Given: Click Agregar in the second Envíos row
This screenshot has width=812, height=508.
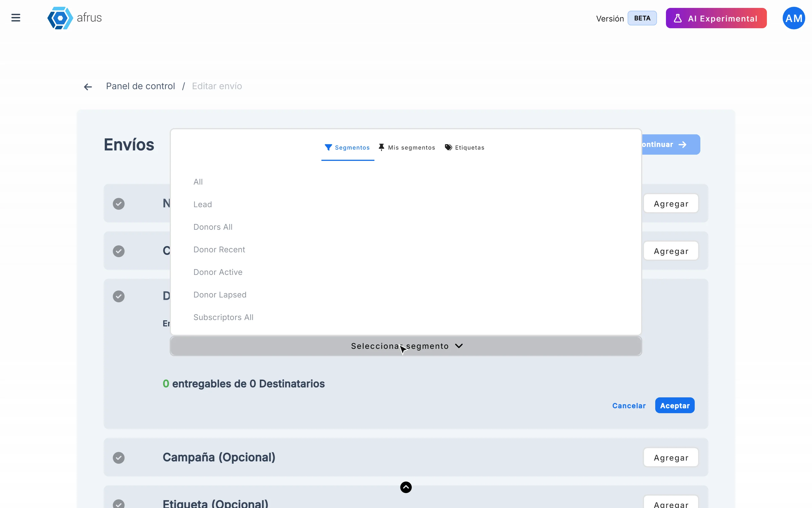Looking at the screenshot, I should (x=671, y=251).
